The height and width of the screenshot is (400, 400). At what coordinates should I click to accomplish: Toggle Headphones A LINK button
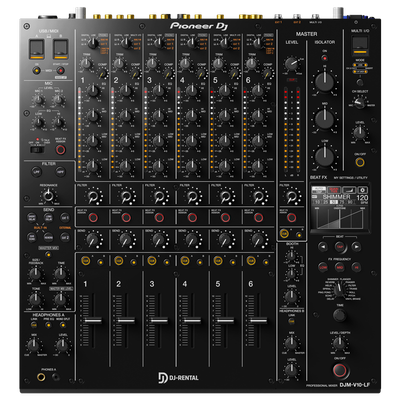click(x=34, y=324)
